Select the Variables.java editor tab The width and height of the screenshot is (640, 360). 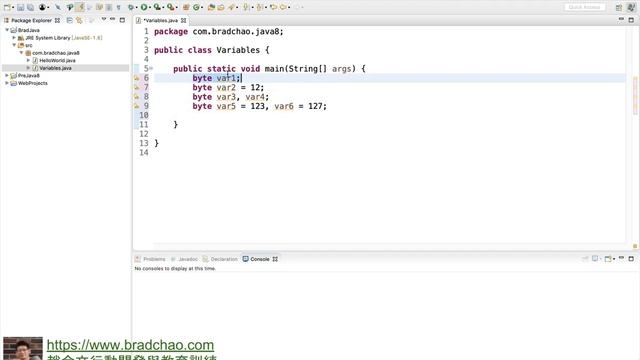160,20
